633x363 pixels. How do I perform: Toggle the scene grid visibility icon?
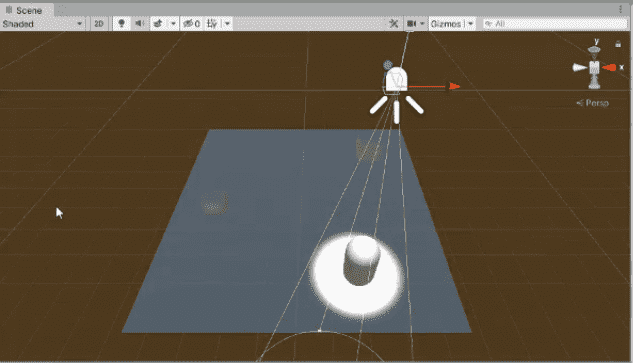[x=212, y=24]
